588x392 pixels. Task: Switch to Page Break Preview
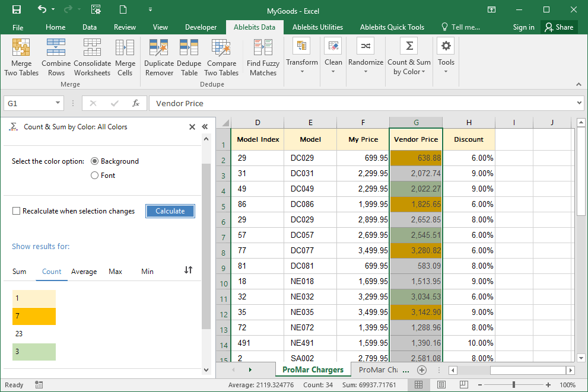pyautogui.click(x=464, y=385)
